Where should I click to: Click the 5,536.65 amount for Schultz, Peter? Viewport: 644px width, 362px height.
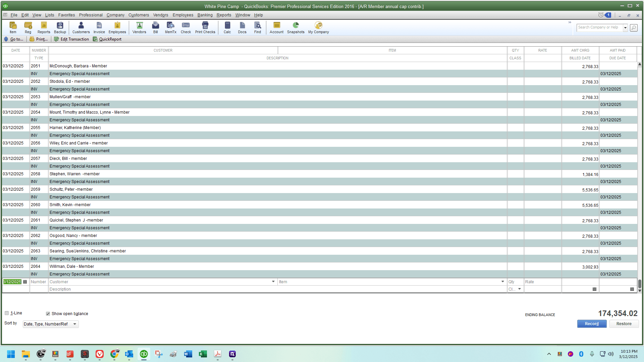(590, 190)
